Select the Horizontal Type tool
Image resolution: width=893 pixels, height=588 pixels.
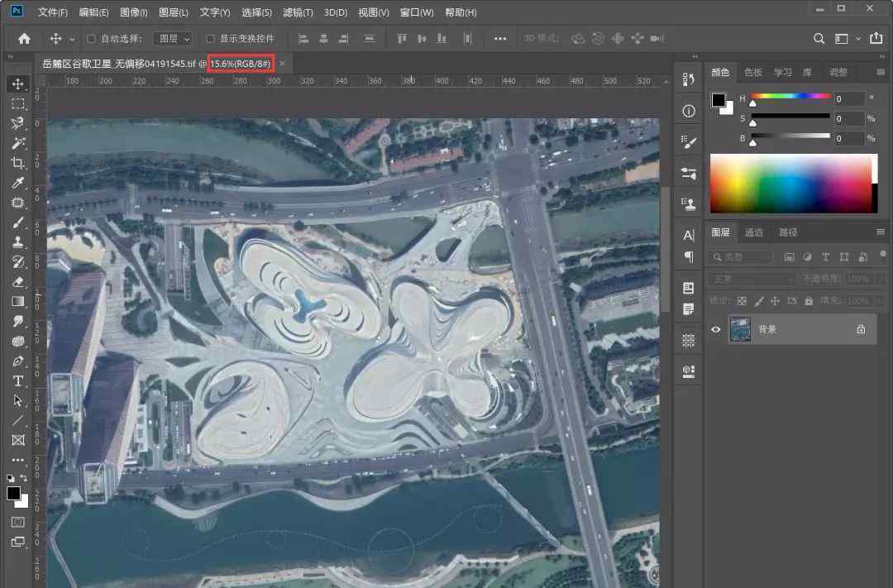pyautogui.click(x=18, y=380)
